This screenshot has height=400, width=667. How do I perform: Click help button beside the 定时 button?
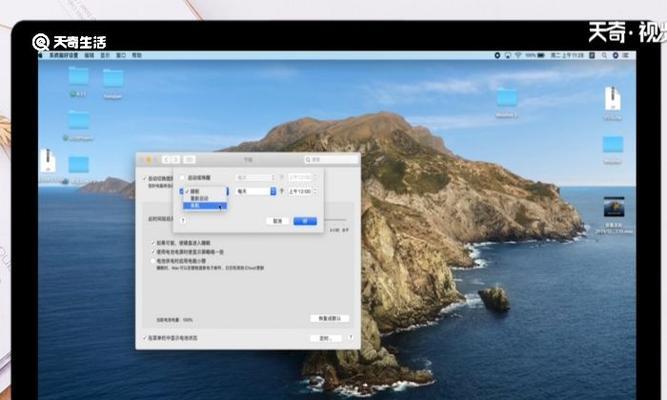click(350, 337)
